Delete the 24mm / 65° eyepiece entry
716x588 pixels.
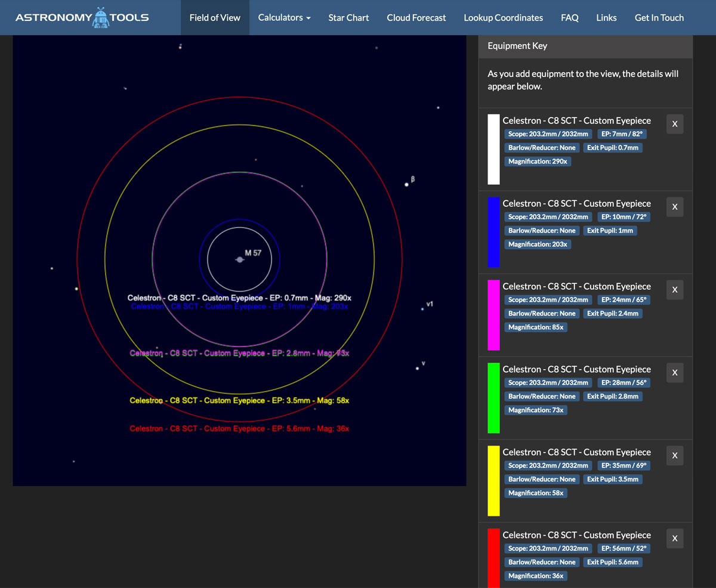[675, 290]
